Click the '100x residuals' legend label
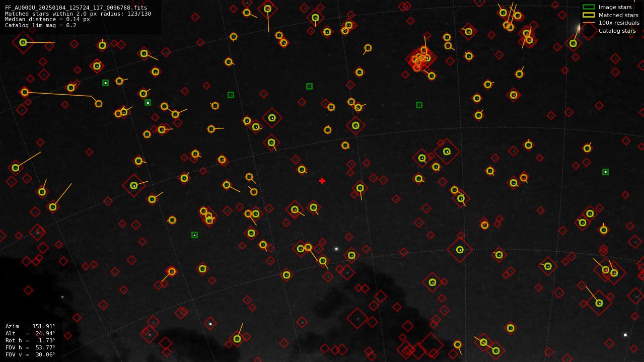The width and height of the screenshot is (644, 362). (619, 23)
